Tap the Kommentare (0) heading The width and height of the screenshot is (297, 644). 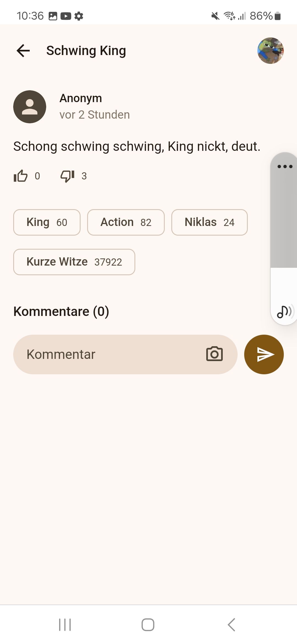coord(61,312)
